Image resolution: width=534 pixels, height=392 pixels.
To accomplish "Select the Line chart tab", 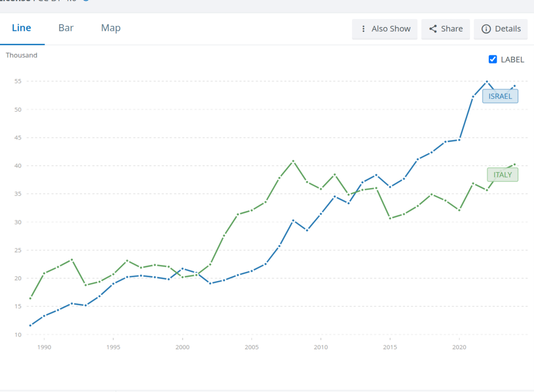I will (x=22, y=28).
